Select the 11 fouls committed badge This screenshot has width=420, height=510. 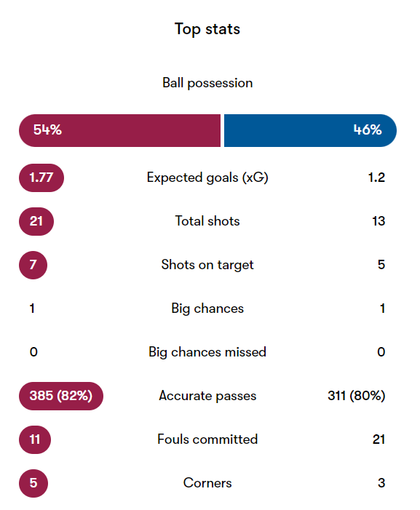[35, 439]
